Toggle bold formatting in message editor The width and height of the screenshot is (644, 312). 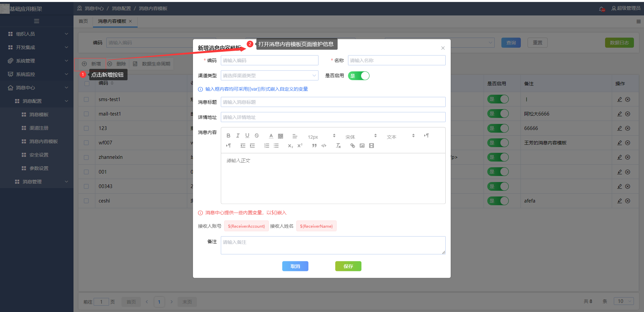coord(229,136)
